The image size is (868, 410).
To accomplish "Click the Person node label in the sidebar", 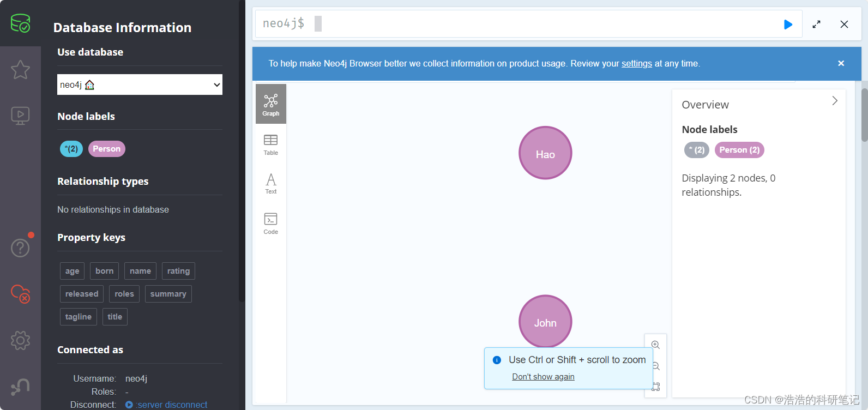I will point(107,149).
